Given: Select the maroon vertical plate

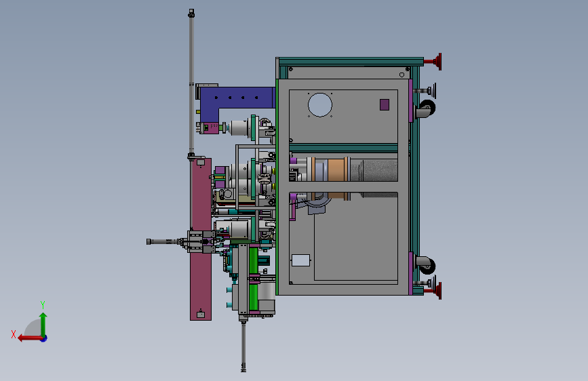Looking at the screenshot, I should click(201, 239).
